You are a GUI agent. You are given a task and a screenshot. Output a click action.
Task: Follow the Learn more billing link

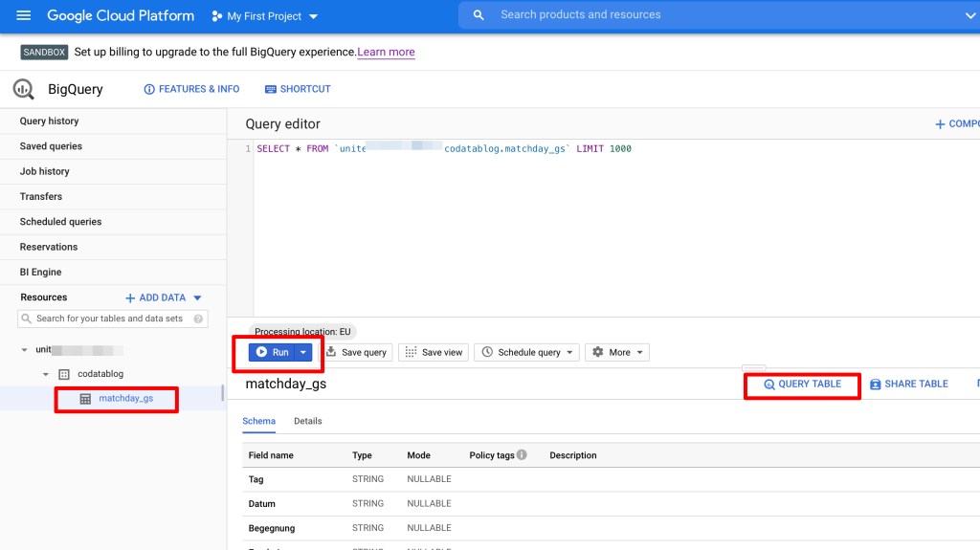click(386, 52)
